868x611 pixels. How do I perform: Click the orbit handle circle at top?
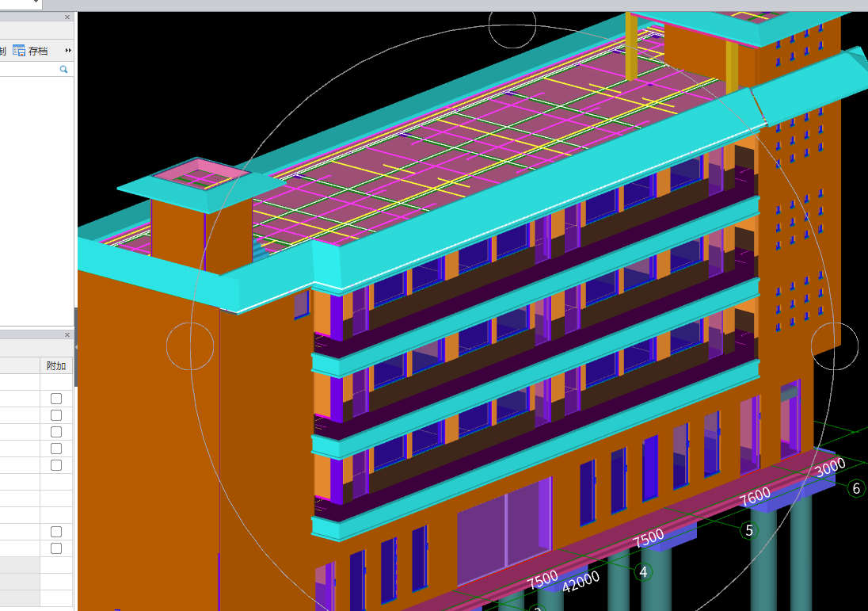pyautogui.click(x=512, y=25)
